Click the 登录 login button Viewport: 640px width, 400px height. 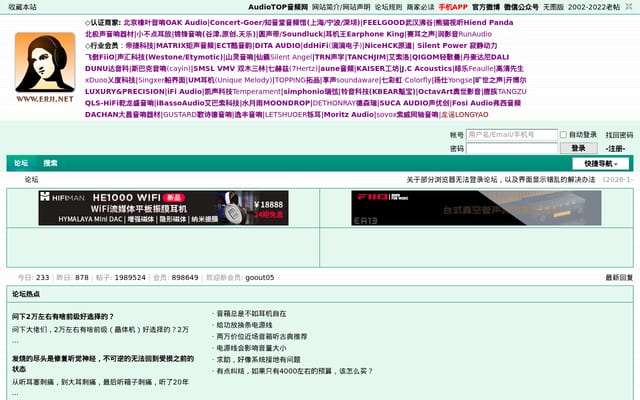(578, 148)
